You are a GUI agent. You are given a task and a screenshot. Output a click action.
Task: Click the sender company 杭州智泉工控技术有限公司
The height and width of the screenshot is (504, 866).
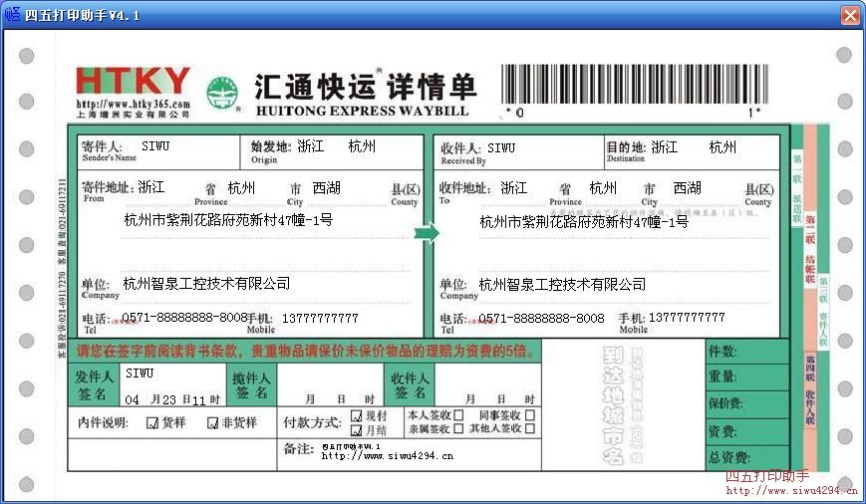point(206,284)
